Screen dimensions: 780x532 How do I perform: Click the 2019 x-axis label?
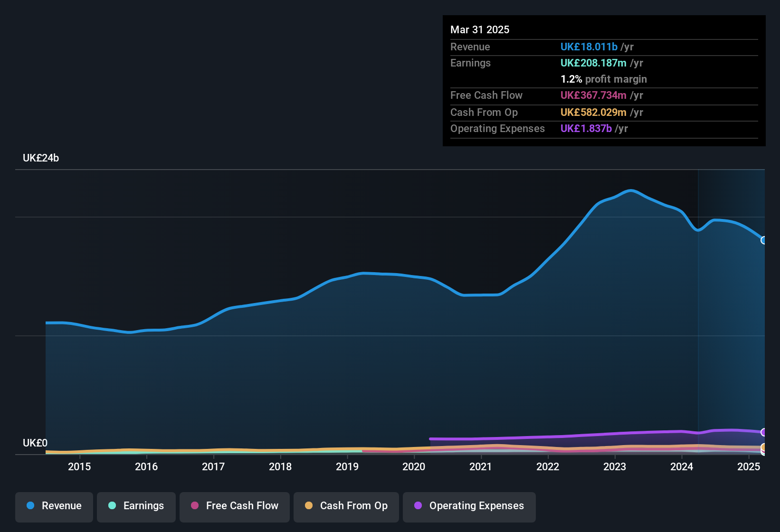(x=347, y=466)
